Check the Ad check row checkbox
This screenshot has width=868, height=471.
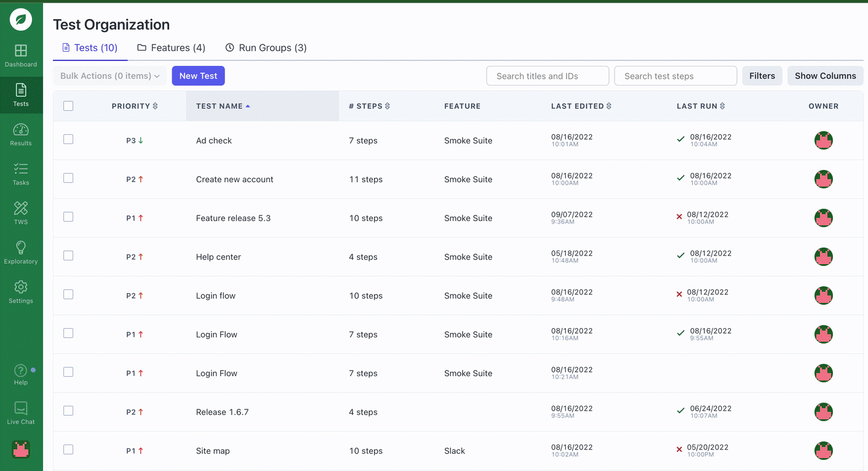(68, 139)
